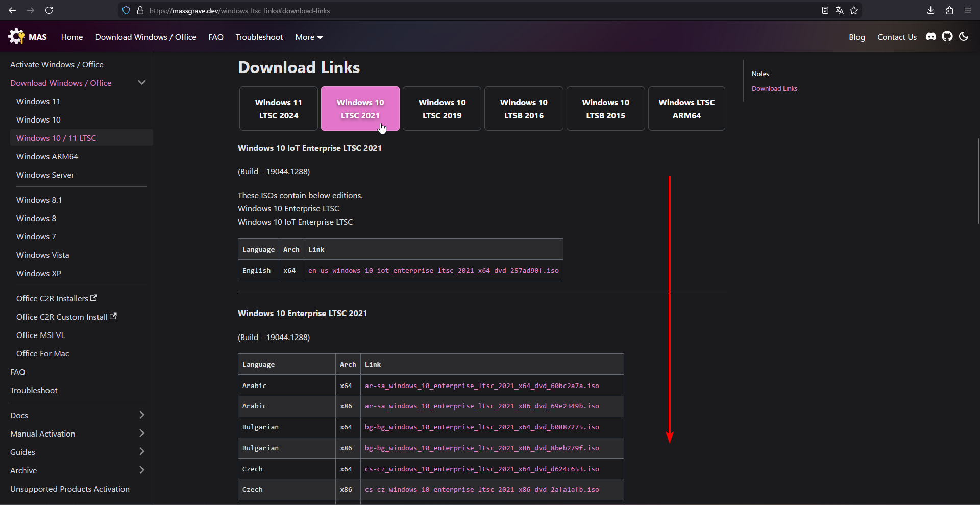Open Windows Server in the sidebar
Image resolution: width=980 pixels, height=505 pixels.
click(x=45, y=175)
